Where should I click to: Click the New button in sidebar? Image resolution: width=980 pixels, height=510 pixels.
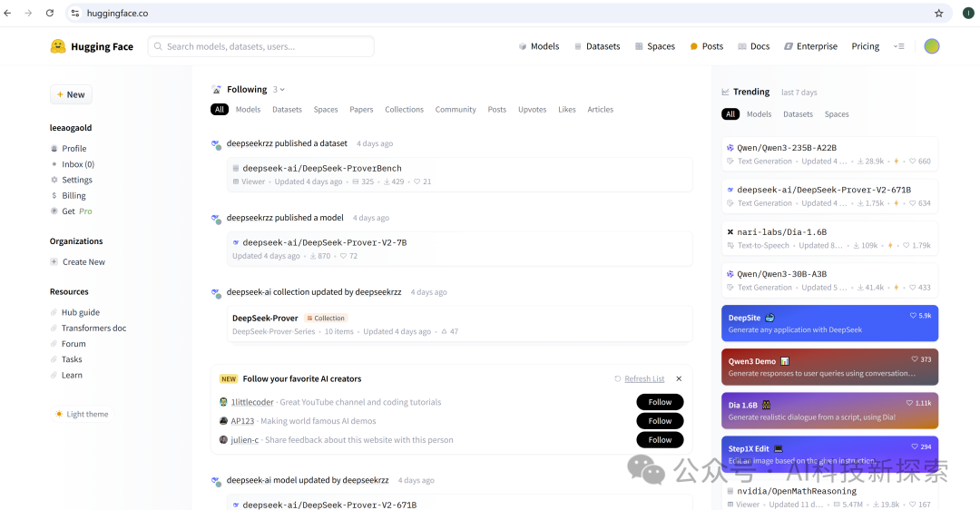(x=72, y=94)
